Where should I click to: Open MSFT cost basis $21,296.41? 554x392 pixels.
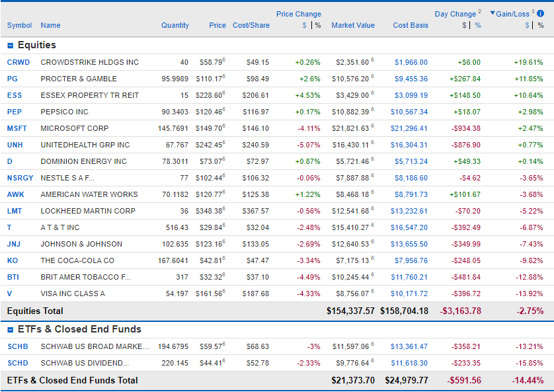409,128
